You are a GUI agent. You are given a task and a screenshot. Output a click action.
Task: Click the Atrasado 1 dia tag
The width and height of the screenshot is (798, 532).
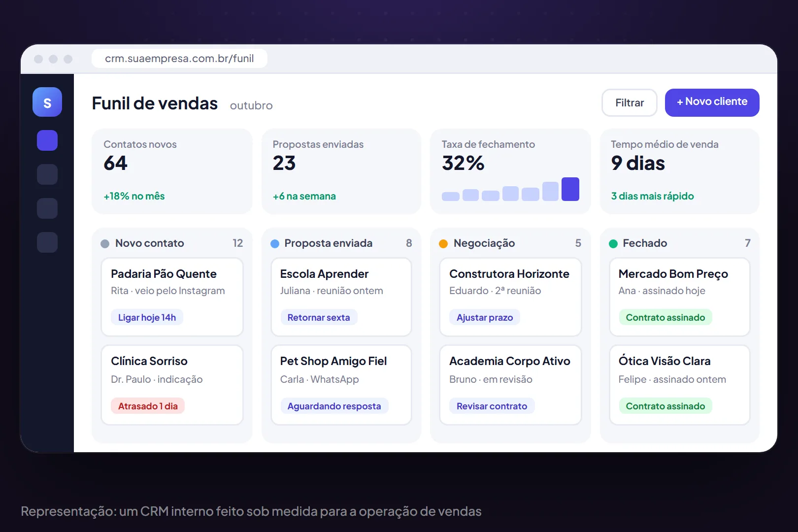pyautogui.click(x=148, y=406)
